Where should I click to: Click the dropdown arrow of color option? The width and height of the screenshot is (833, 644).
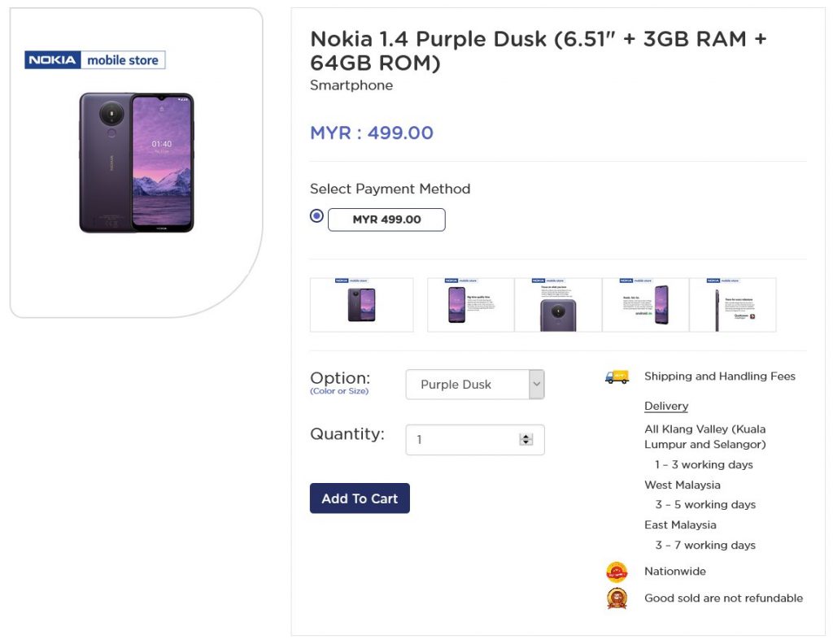pyautogui.click(x=537, y=385)
